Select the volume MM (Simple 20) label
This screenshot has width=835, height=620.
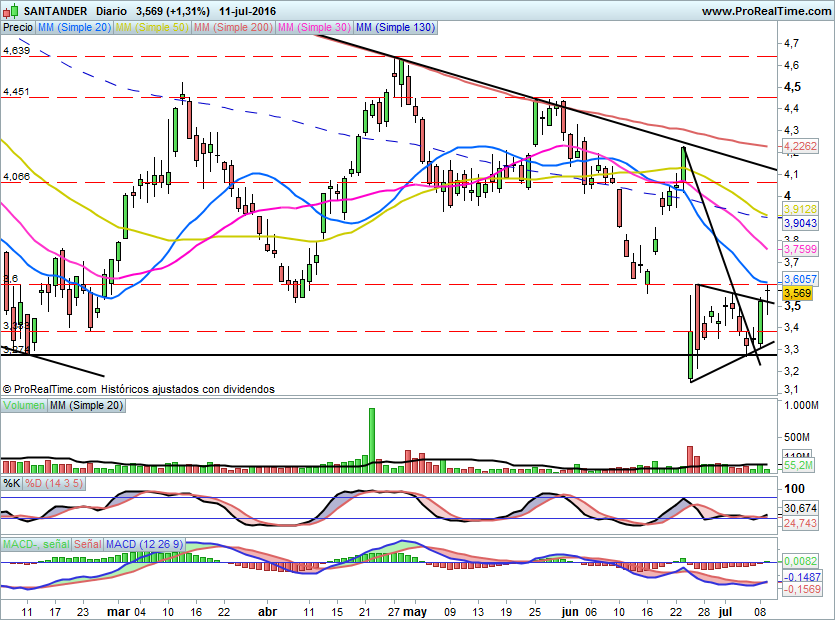pos(86,405)
